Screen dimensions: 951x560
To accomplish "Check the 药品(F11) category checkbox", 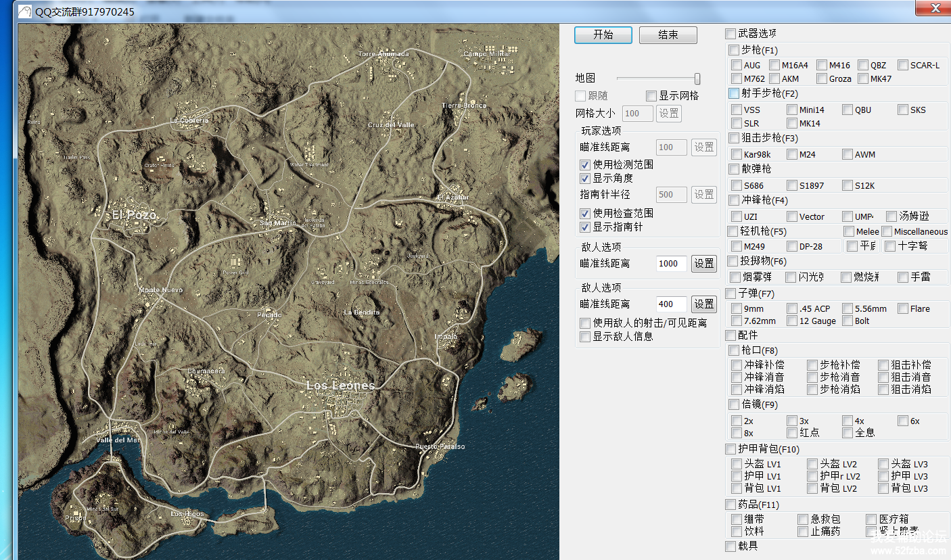I will [x=730, y=505].
